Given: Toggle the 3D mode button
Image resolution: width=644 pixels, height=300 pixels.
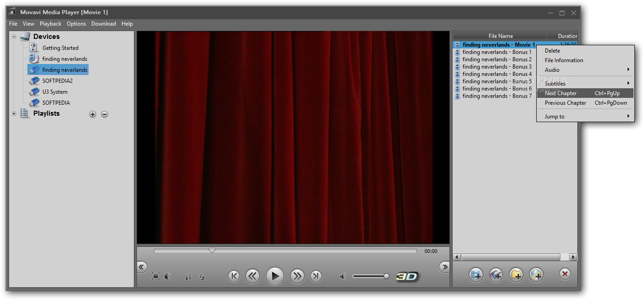Looking at the screenshot, I should point(407,276).
